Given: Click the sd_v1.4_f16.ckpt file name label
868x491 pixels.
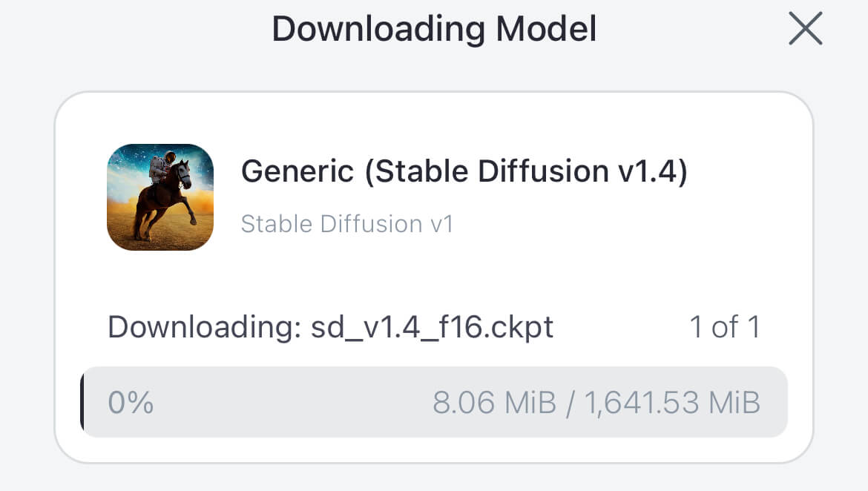Looking at the screenshot, I should coord(432,327).
